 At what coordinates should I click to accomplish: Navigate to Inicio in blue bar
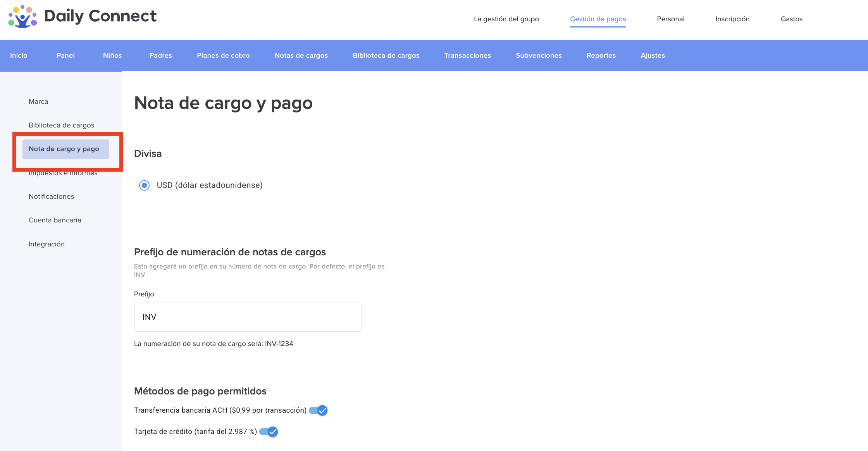19,55
